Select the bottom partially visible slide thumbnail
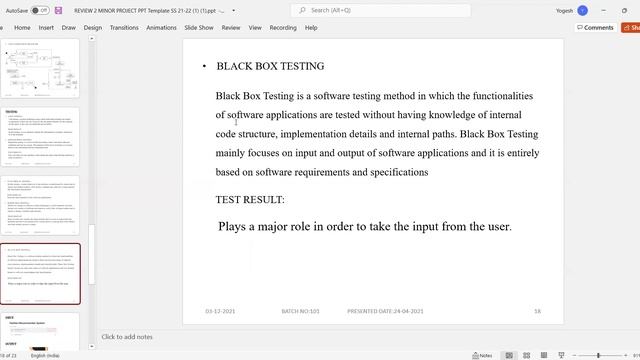 click(40, 331)
